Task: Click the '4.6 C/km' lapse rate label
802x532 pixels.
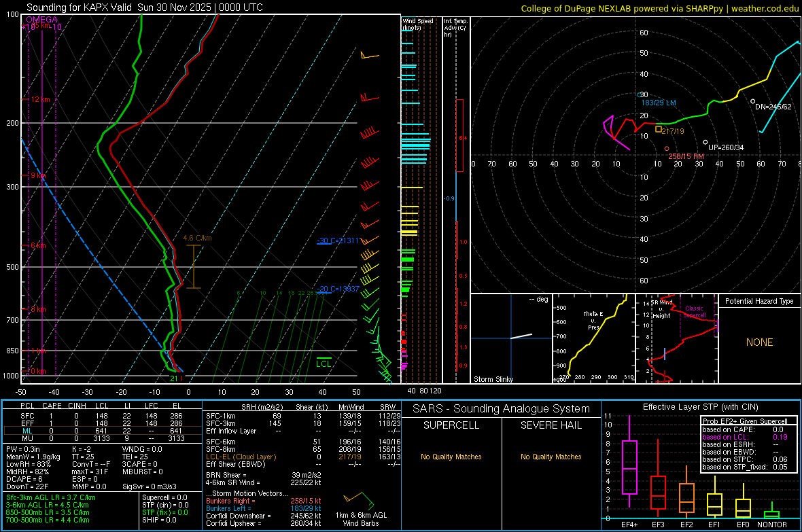Action: pos(197,238)
